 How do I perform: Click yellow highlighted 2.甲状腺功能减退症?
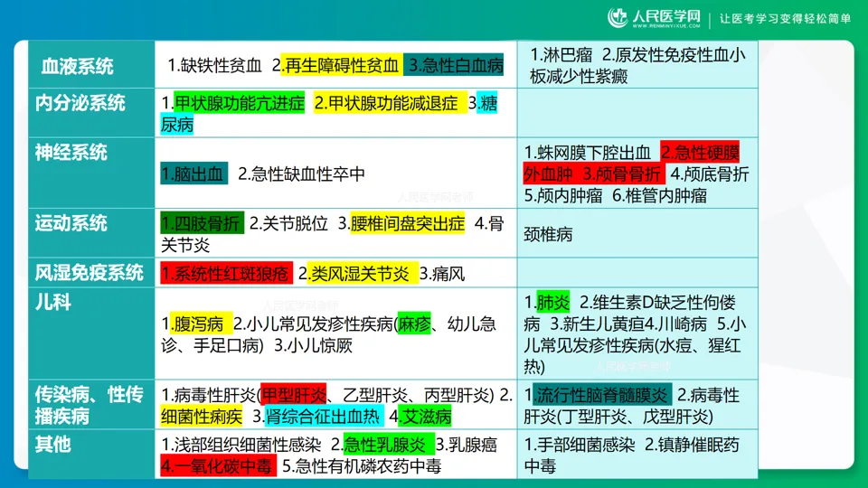[389, 103]
